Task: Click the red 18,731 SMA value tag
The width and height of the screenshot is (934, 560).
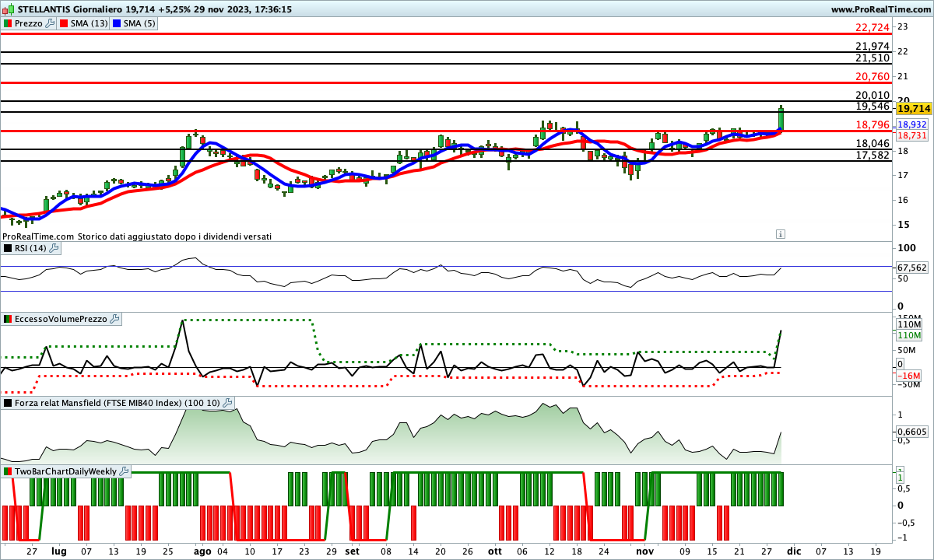Action: pyautogui.click(x=912, y=135)
